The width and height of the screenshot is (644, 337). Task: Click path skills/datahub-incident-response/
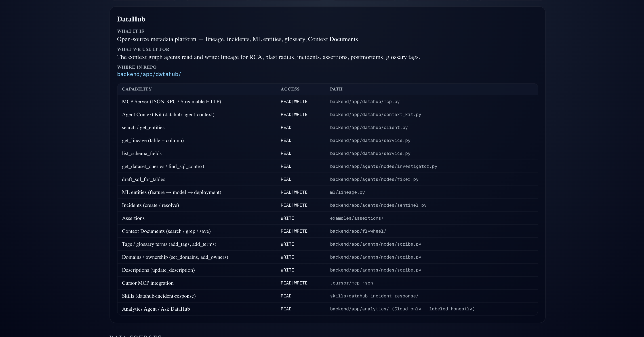(374, 296)
